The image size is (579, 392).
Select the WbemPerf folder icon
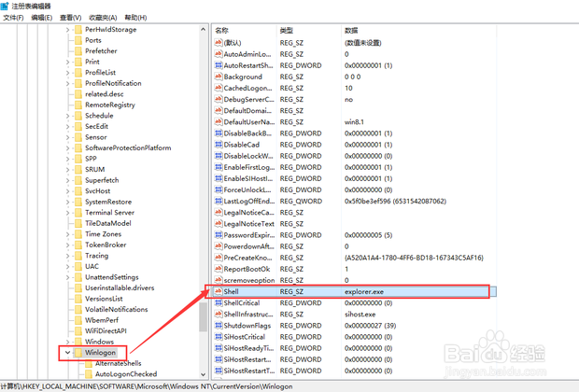coord(78,320)
